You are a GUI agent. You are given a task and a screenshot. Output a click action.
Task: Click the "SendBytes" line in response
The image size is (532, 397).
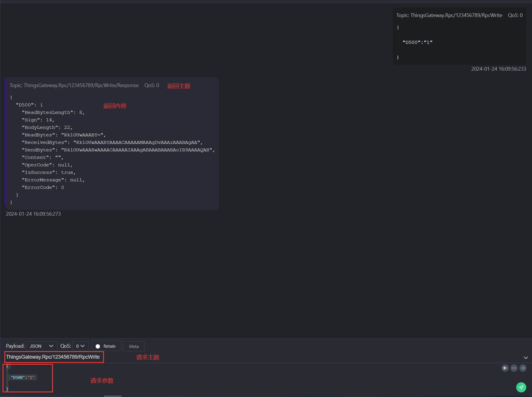coord(118,150)
